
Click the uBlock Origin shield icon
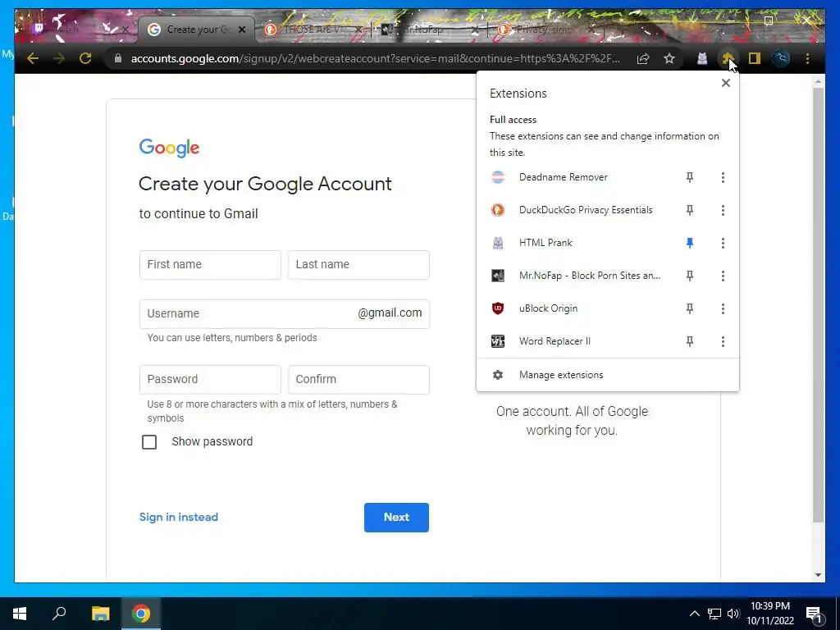(x=498, y=308)
